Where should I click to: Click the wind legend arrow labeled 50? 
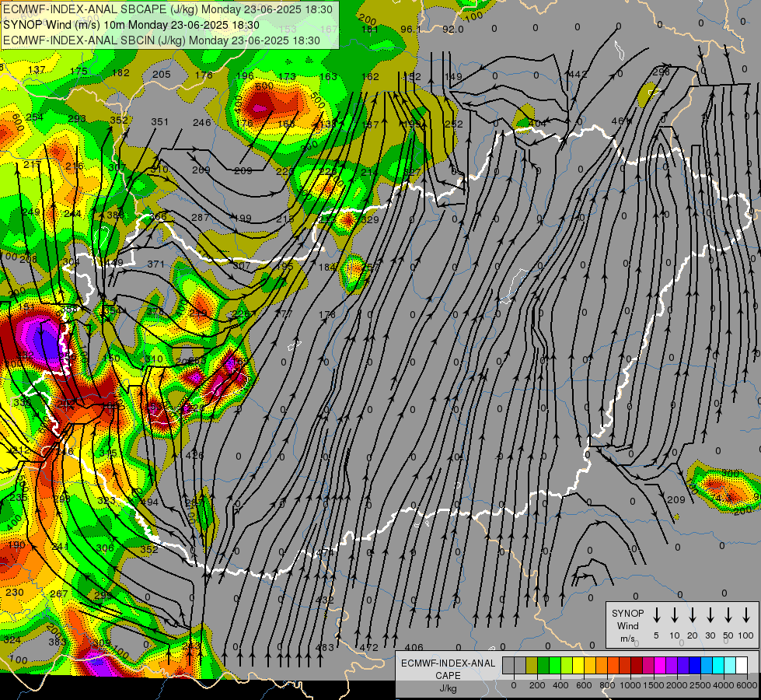tap(728, 615)
